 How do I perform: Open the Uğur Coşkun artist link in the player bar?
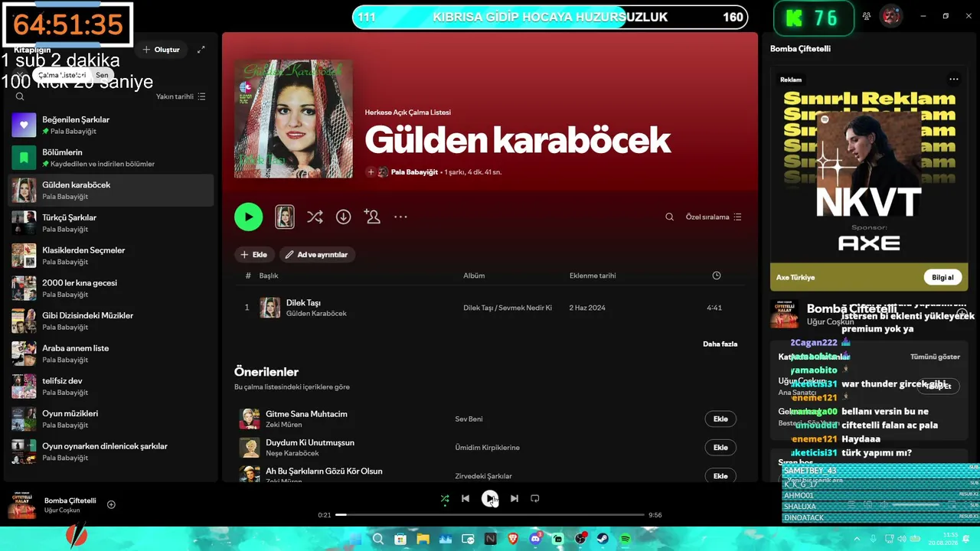pos(62,510)
